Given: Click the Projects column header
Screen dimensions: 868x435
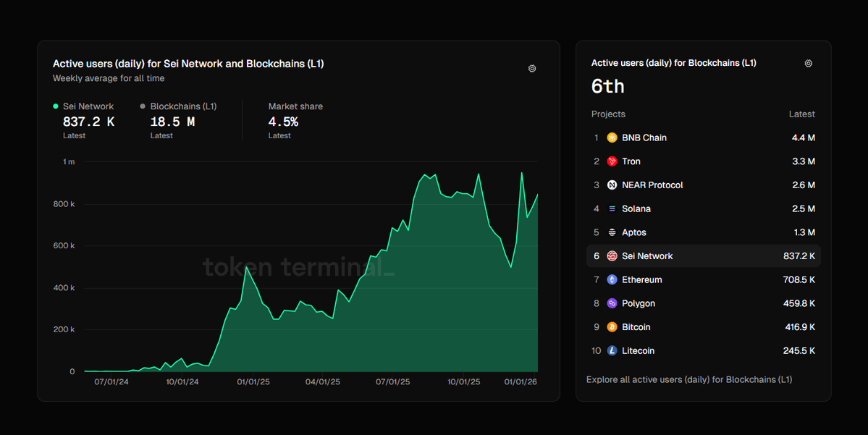Looking at the screenshot, I should (608, 114).
